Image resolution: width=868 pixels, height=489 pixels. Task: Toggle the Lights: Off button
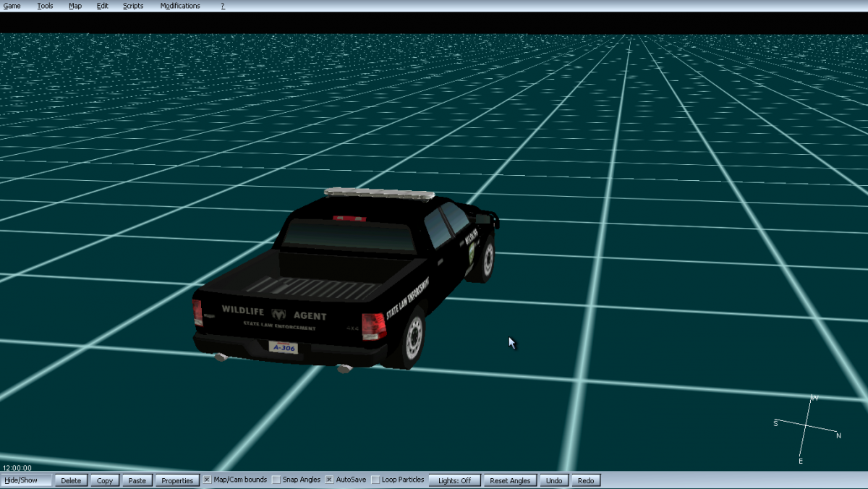(x=455, y=480)
